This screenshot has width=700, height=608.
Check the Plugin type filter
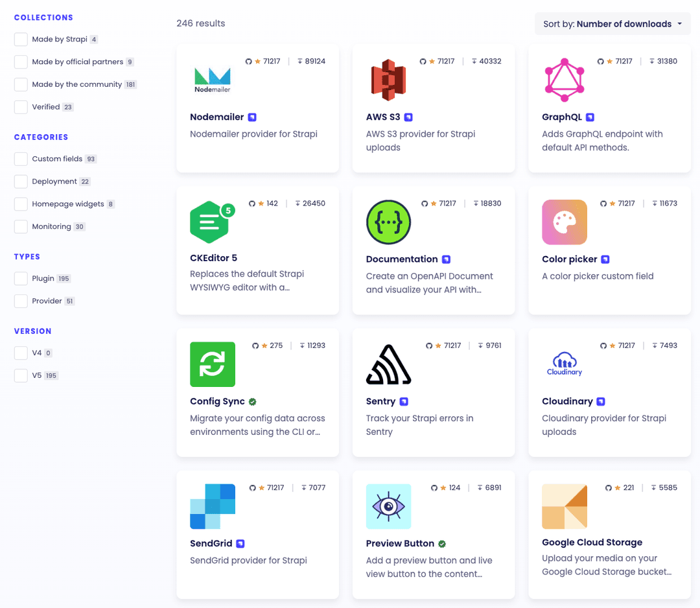pos(21,279)
